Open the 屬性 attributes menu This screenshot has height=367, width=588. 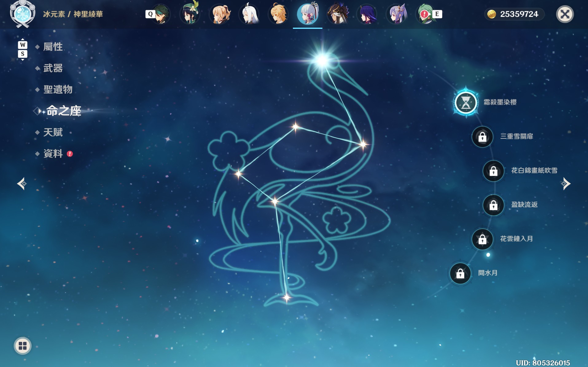[x=53, y=47]
